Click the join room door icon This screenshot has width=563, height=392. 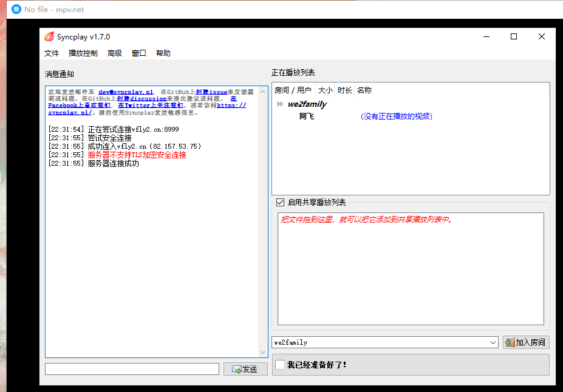coord(510,342)
